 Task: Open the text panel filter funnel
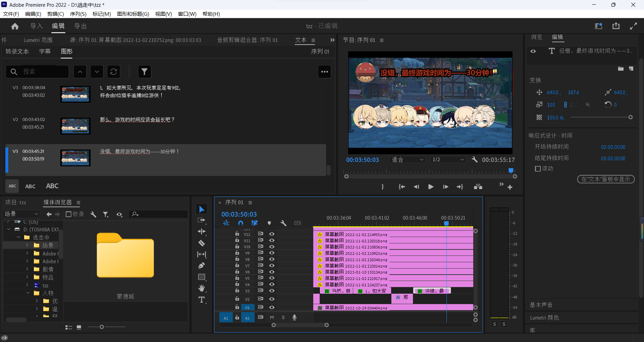click(145, 71)
